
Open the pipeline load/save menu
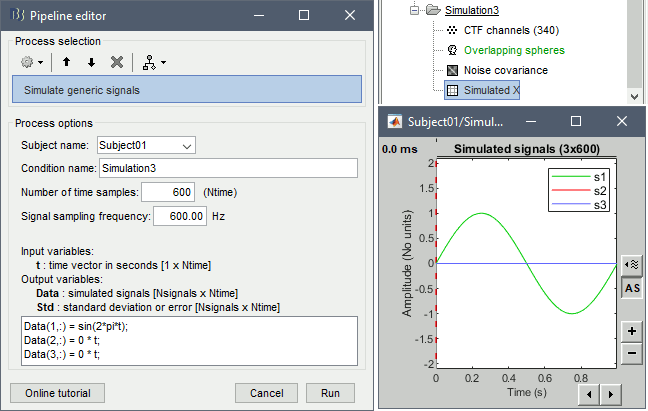pyautogui.click(x=155, y=62)
